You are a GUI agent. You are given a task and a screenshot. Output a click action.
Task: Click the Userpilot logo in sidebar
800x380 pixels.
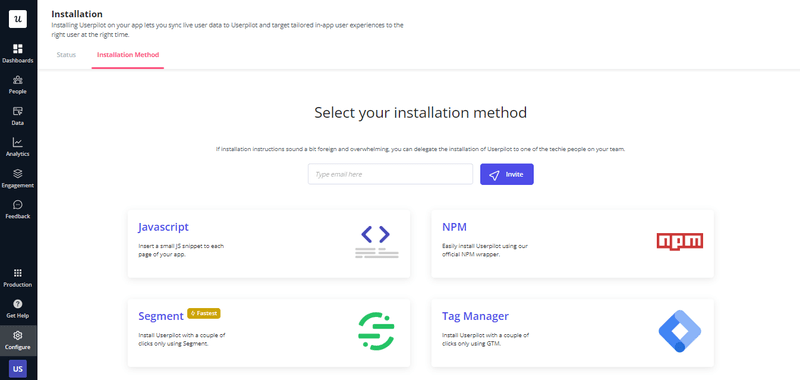click(18, 19)
